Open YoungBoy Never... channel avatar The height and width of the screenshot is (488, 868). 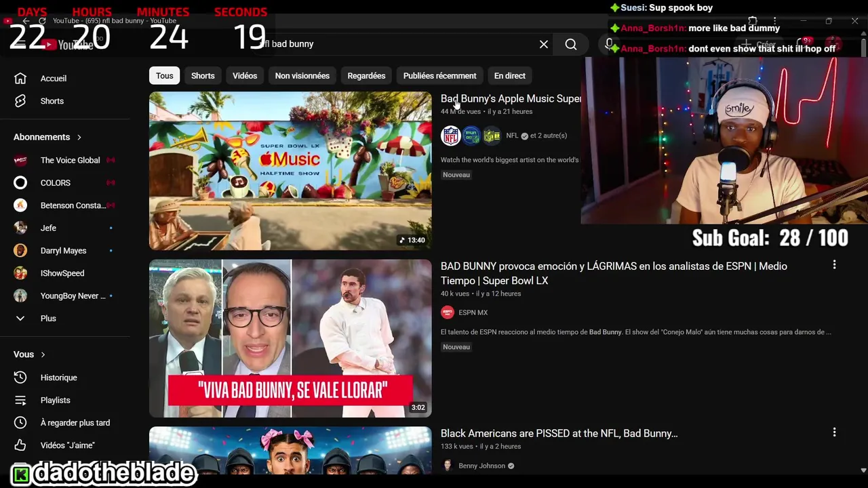pos(20,296)
